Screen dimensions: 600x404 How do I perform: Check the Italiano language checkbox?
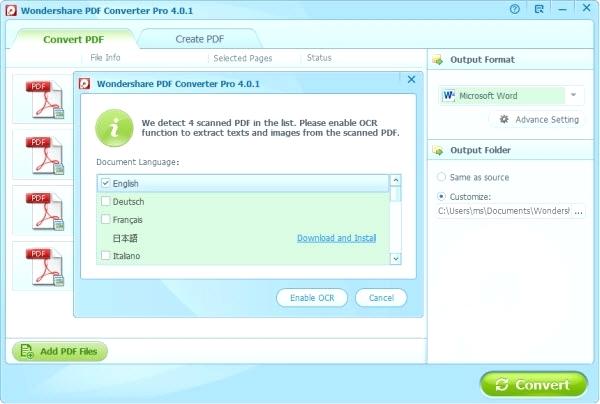tap(106, 255)
